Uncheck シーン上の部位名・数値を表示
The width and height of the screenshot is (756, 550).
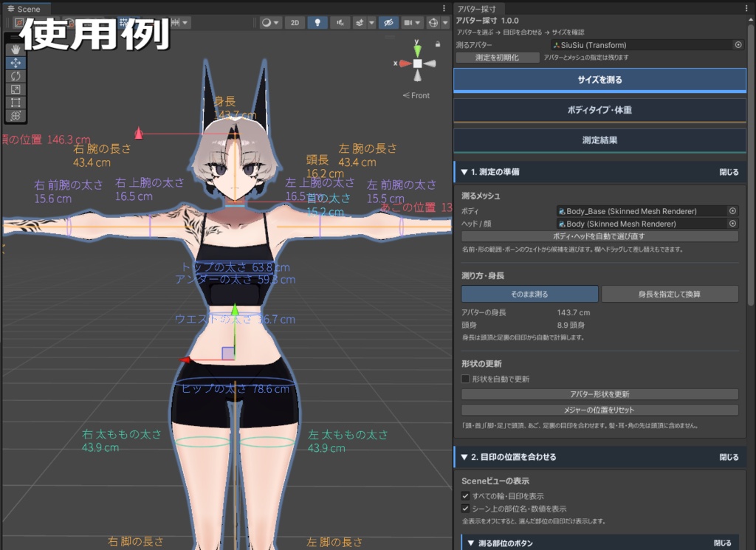click(465, 508)
